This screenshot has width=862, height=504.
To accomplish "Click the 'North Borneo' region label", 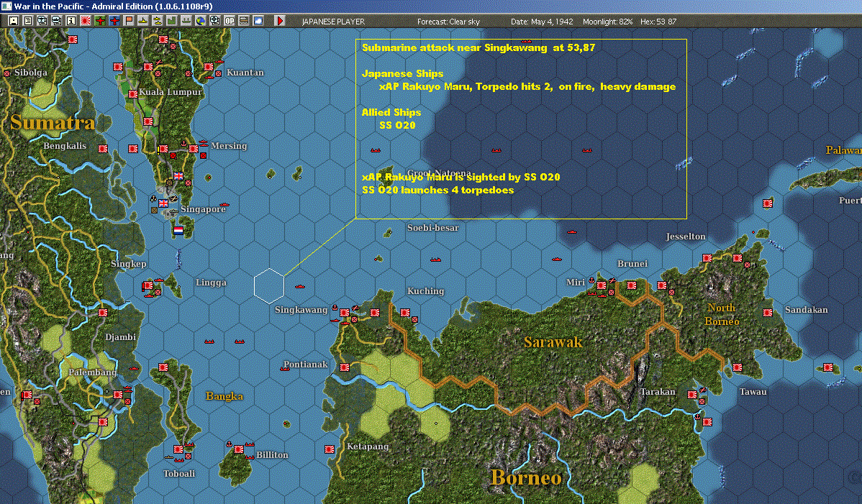I will pos(722,315).
